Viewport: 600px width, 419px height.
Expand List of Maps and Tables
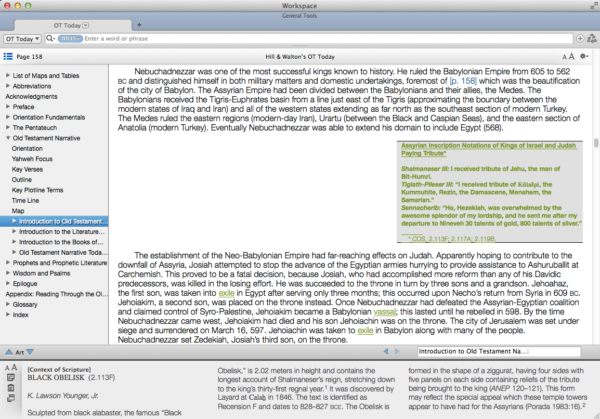8,75
